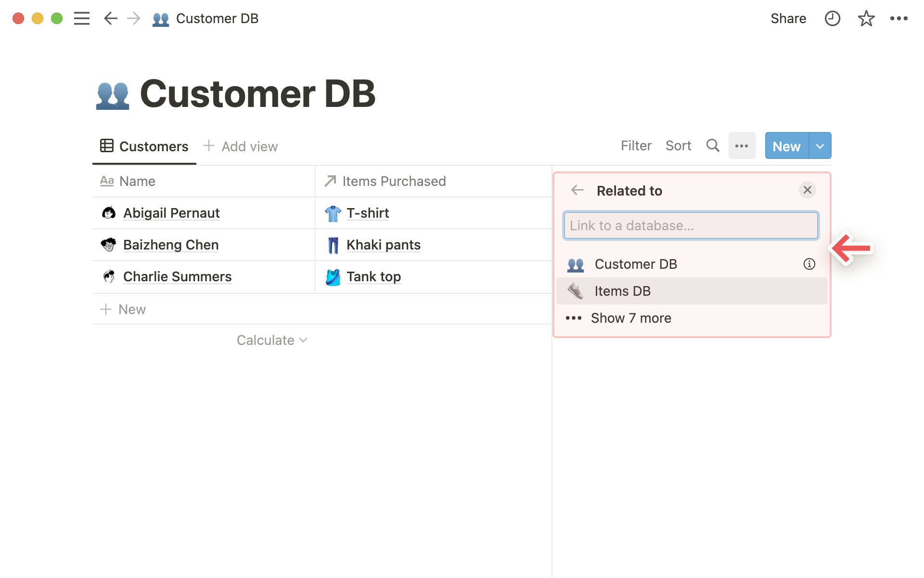Expand Show 7 more databases
Image resolution: width=924 pixels, height=578 pixels.
[630, 317]
